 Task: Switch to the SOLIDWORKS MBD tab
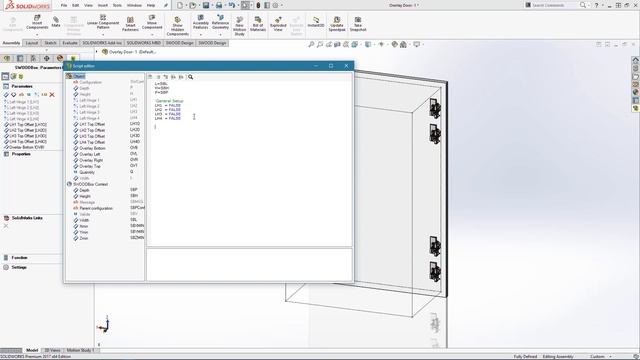[x=143, y=43]
